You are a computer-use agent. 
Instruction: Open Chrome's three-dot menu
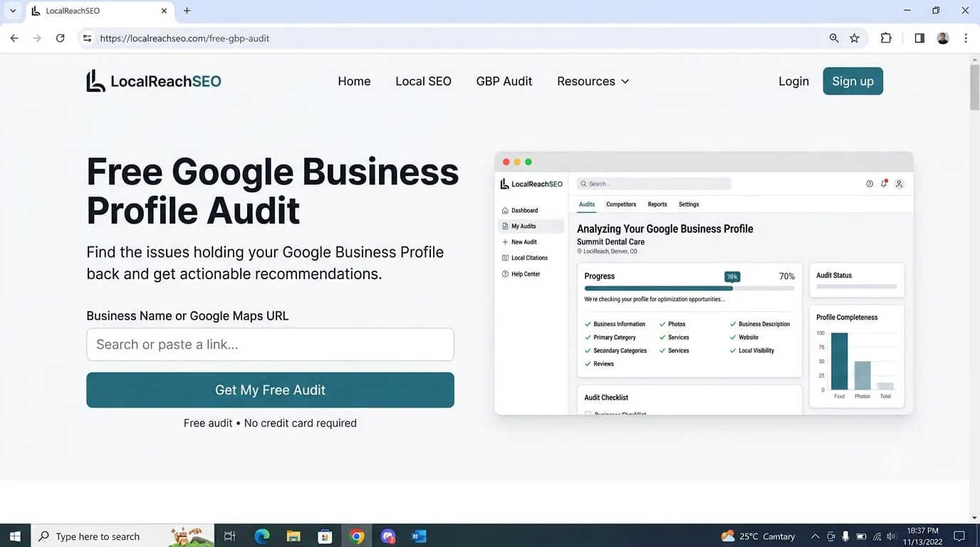click(x=966, y=38)
